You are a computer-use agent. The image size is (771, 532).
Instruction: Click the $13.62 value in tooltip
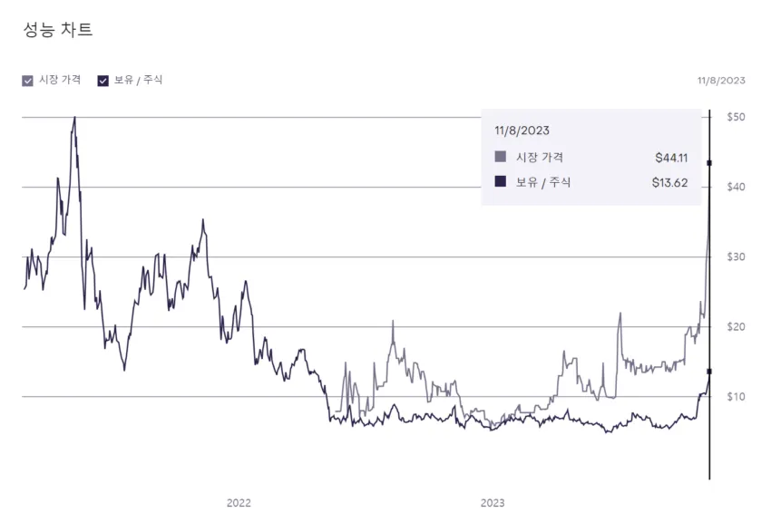pos(670,183)
